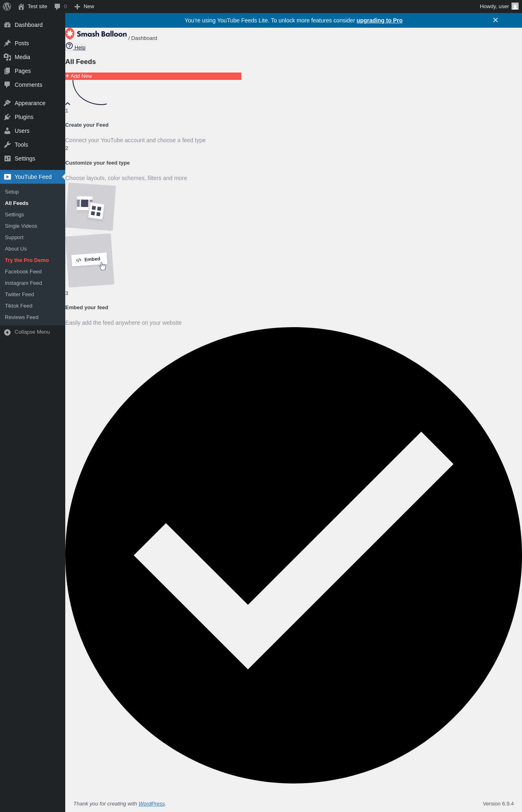Click the Smash Balloon logo
Screen dimensions: 522x812
pyautogui.click(x=96, y=34)
